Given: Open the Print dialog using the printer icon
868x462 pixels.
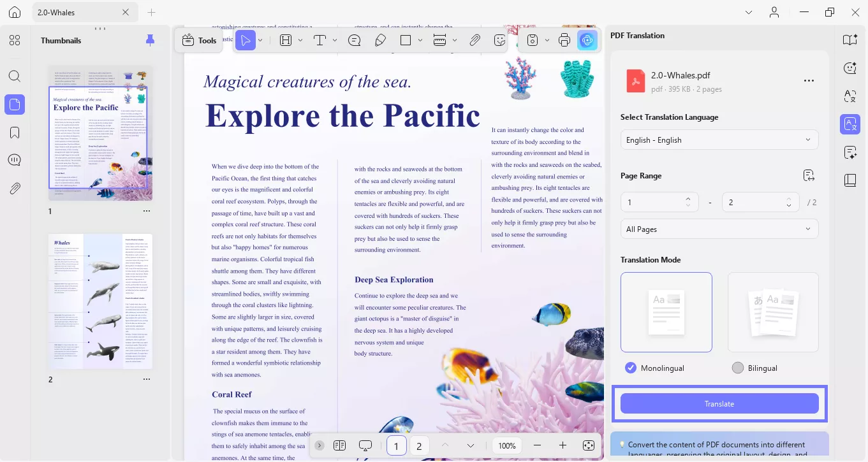Looking at the screenshot, I should (x=564, y=40).
